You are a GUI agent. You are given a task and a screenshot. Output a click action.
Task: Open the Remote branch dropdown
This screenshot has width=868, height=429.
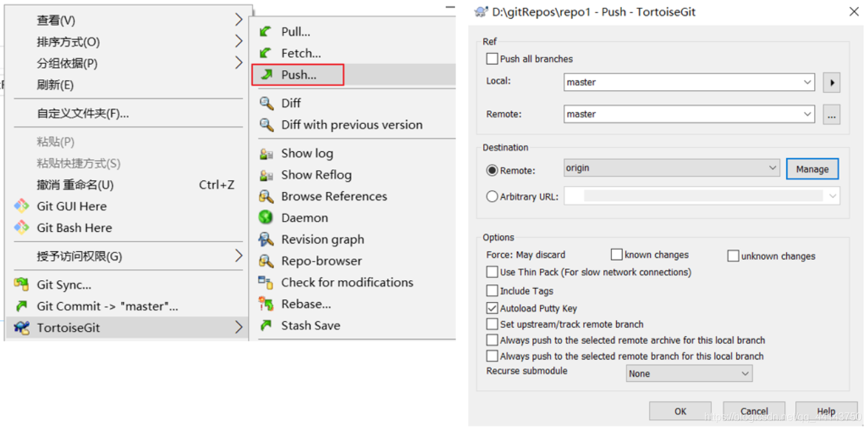click(x=808, y=114)
